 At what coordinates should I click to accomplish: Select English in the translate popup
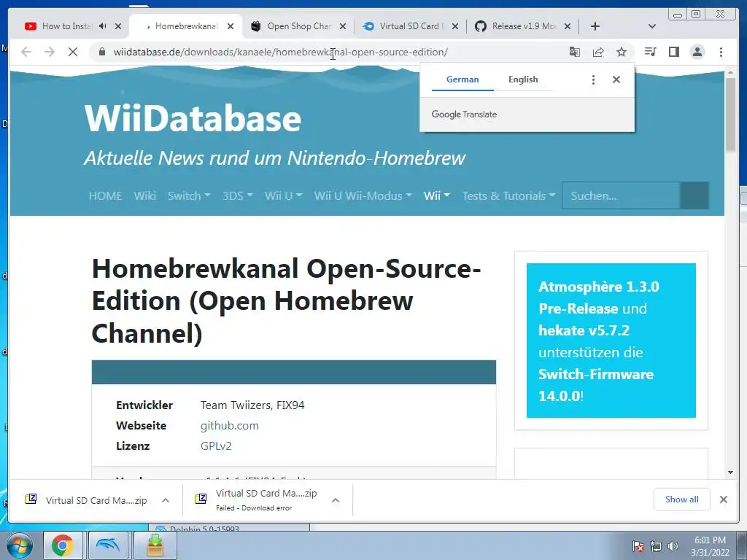[523, 79]
